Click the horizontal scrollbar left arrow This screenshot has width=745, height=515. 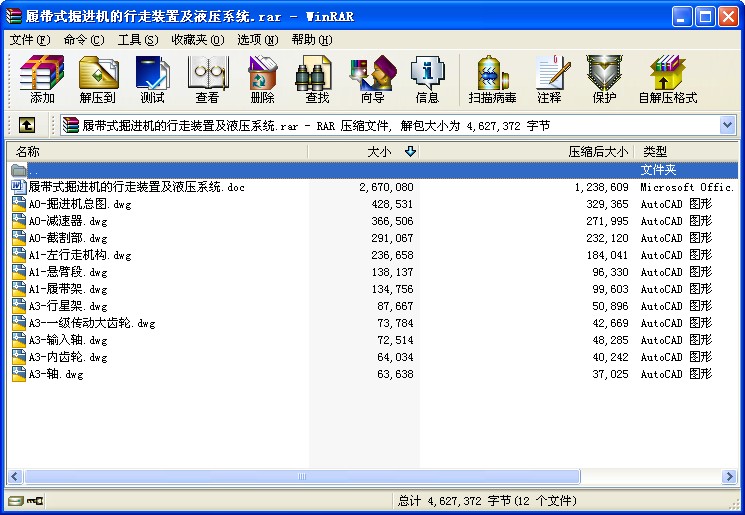[x=15, y=476]
